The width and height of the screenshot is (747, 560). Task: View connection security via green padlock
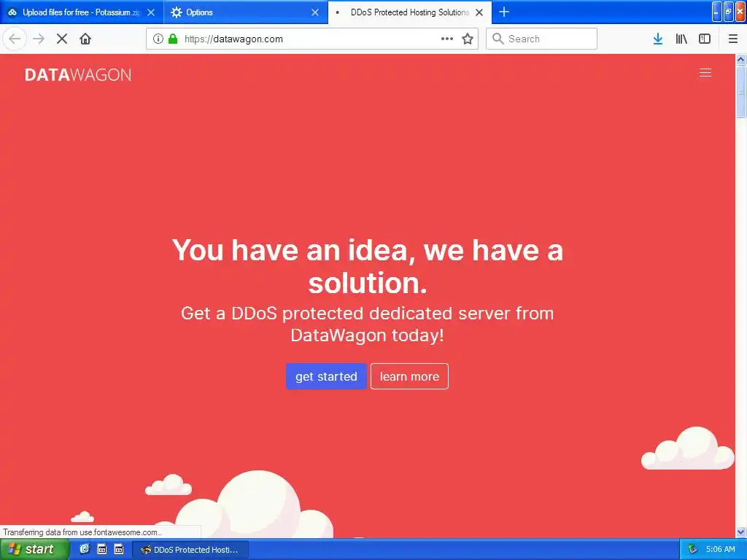173,39
